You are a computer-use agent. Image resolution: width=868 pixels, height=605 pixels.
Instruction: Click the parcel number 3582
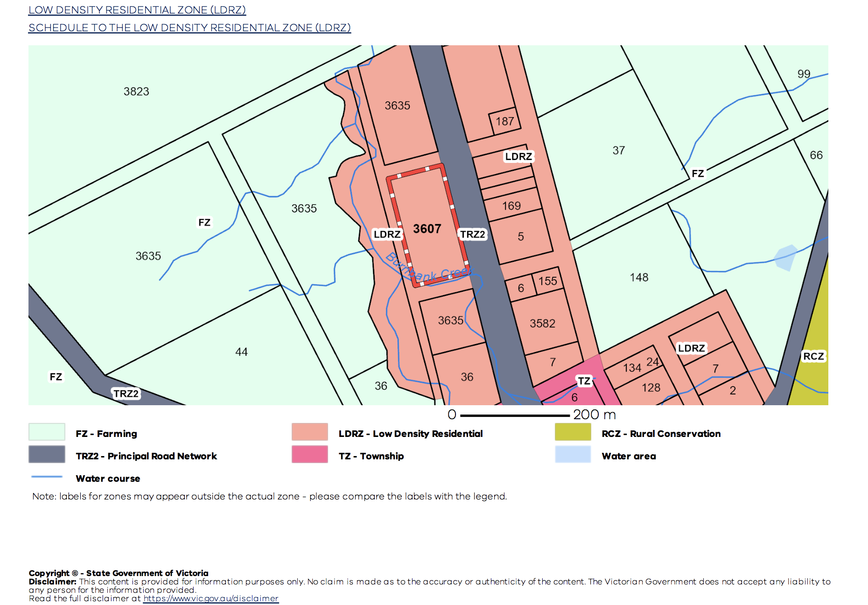pos(542,324)
